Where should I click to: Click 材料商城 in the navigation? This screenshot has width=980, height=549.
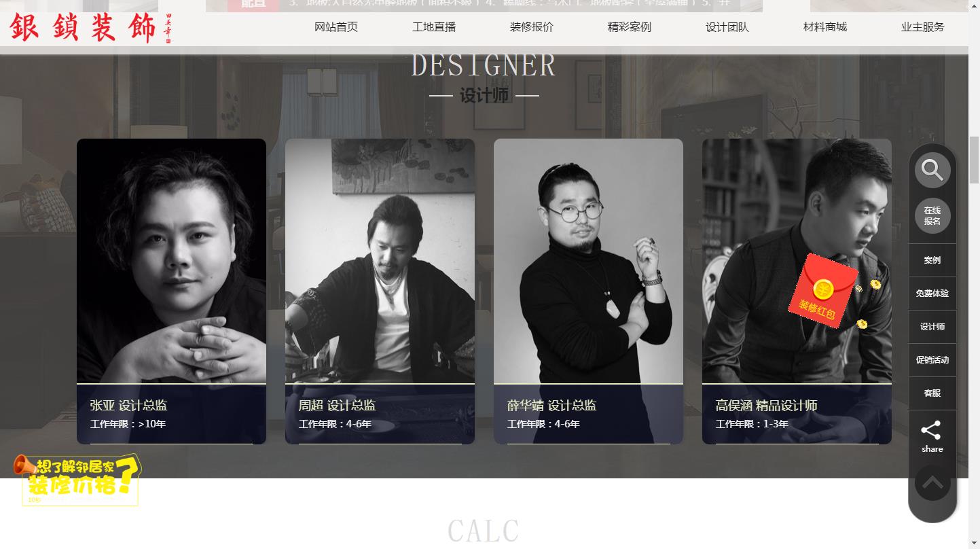click(x=825, y=27)
